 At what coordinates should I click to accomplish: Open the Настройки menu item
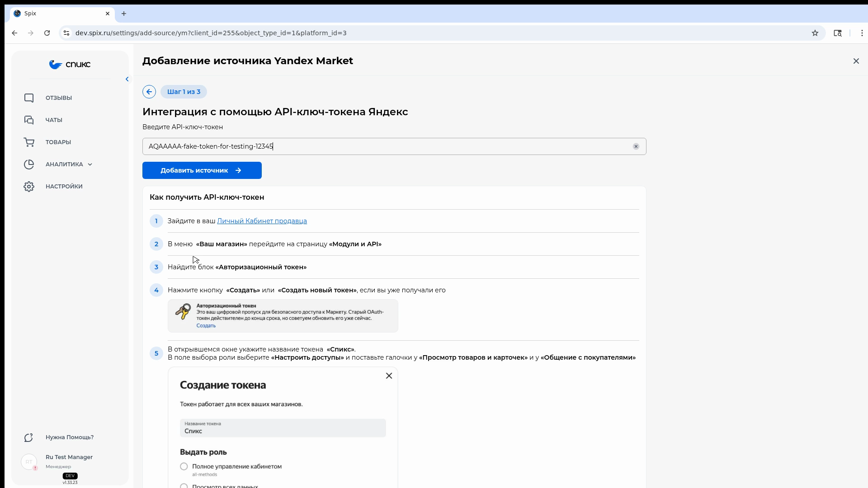[64, 187]
